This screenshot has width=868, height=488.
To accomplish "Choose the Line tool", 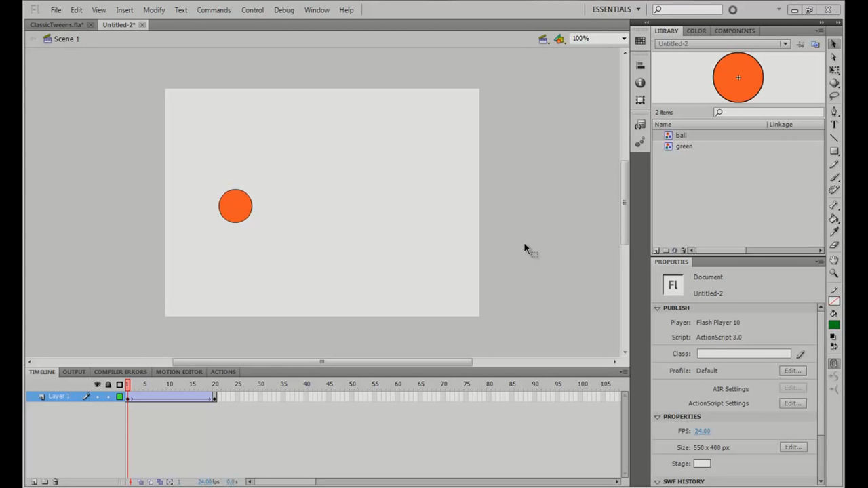I will 834,138.
